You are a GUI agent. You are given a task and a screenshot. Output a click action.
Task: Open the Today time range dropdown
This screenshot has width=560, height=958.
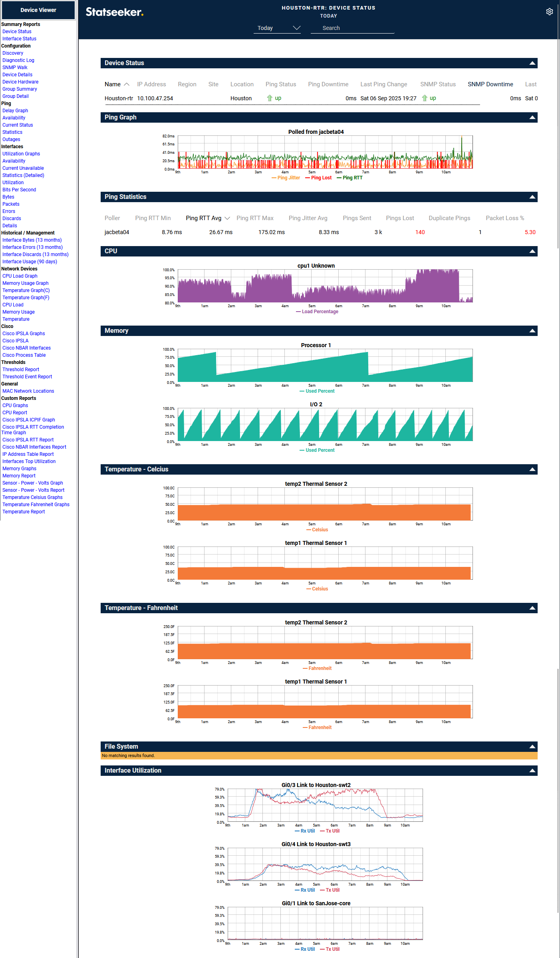277,28
